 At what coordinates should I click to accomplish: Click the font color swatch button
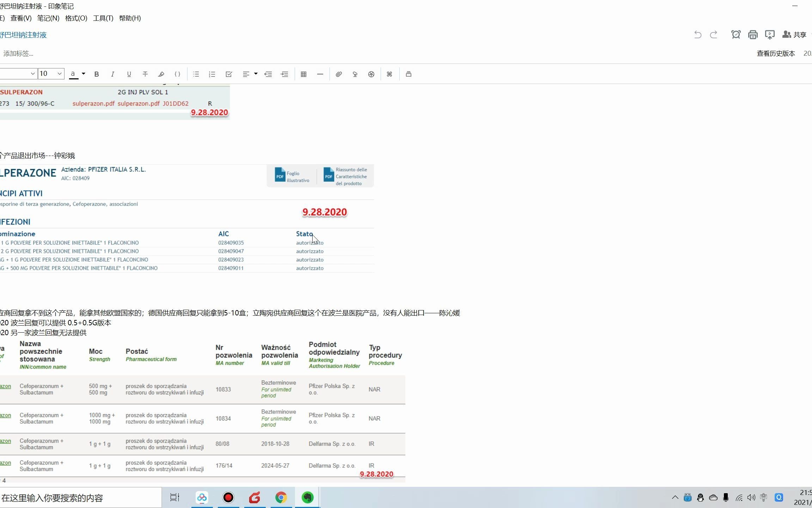73,74
